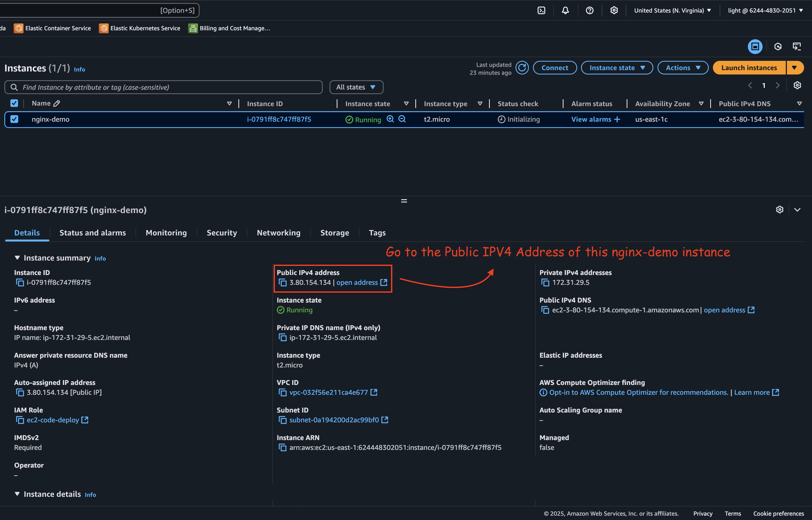Open Elastic Container Service bookmark

tap(52, 28)
